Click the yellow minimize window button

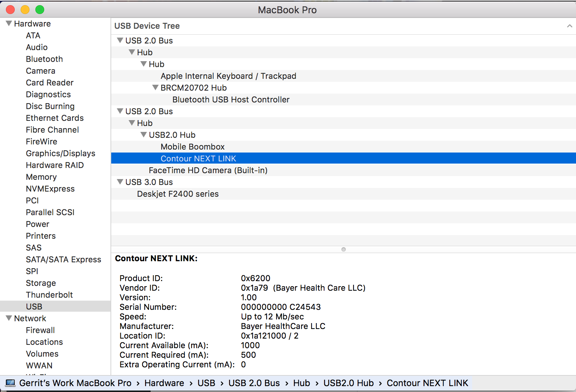pyautogui.click(x=25, y=10)
